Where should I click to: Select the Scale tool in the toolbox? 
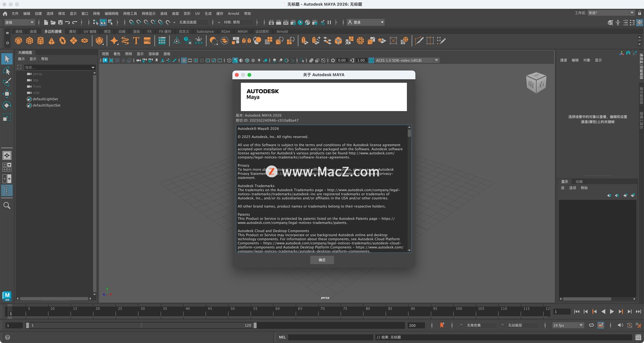[x=7, y=117]
